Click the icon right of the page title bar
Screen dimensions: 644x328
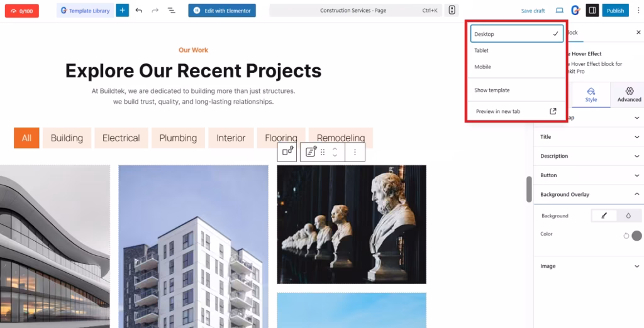click(452, 11)
